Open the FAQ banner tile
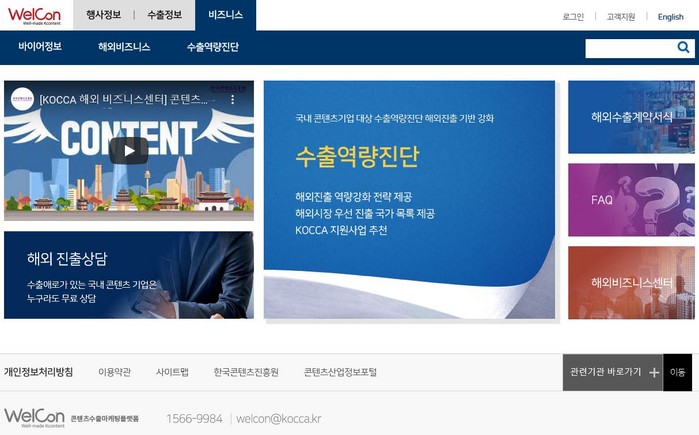699x435 pixels. [631, 200]
